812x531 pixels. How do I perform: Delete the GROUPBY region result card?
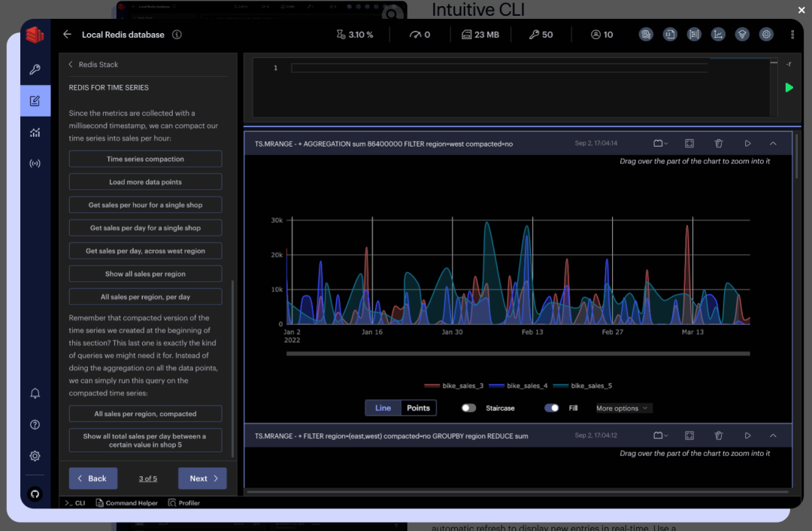718,435
